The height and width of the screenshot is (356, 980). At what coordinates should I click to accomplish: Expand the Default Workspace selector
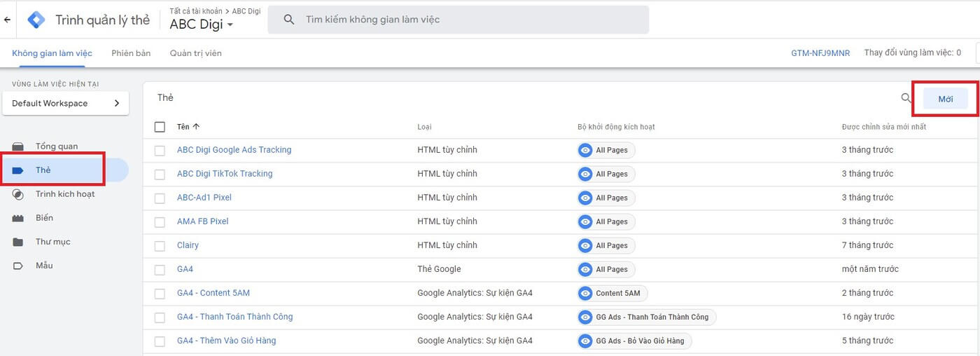coord(66,103)
